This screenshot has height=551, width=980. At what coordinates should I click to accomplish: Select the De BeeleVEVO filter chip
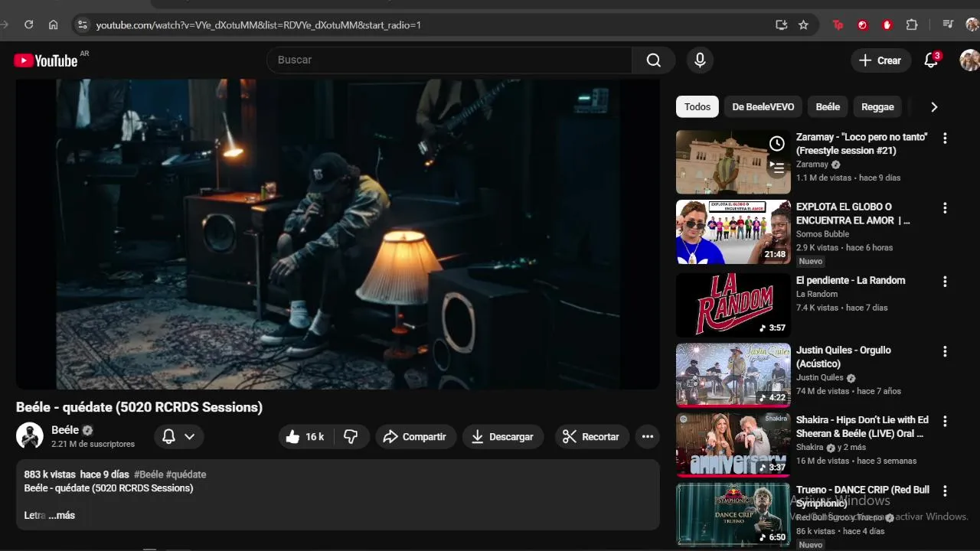763,107
